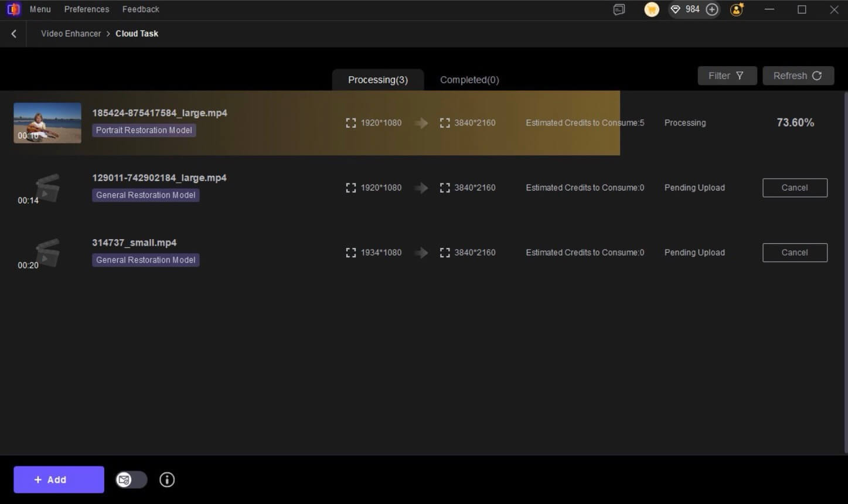
Task: Open the user account profile icon
Action: point(737,9)
